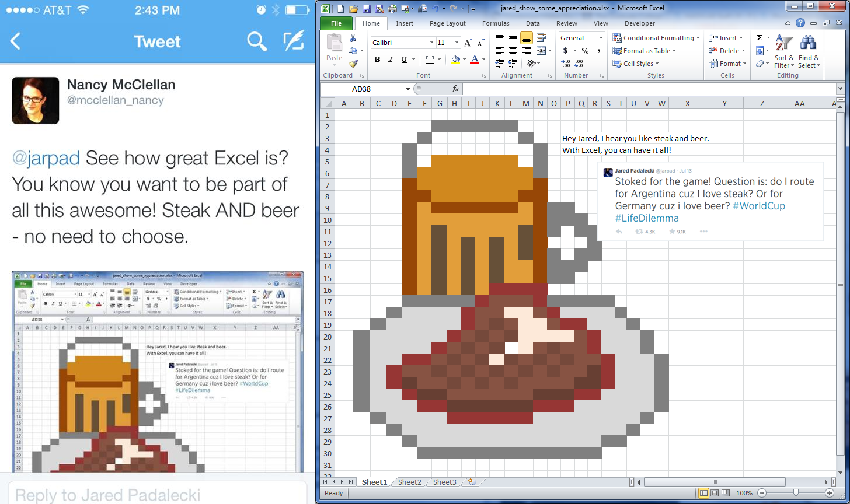Open the Calibri font name dropdown
Screen dimensions: 850x504
coord(431,43)
